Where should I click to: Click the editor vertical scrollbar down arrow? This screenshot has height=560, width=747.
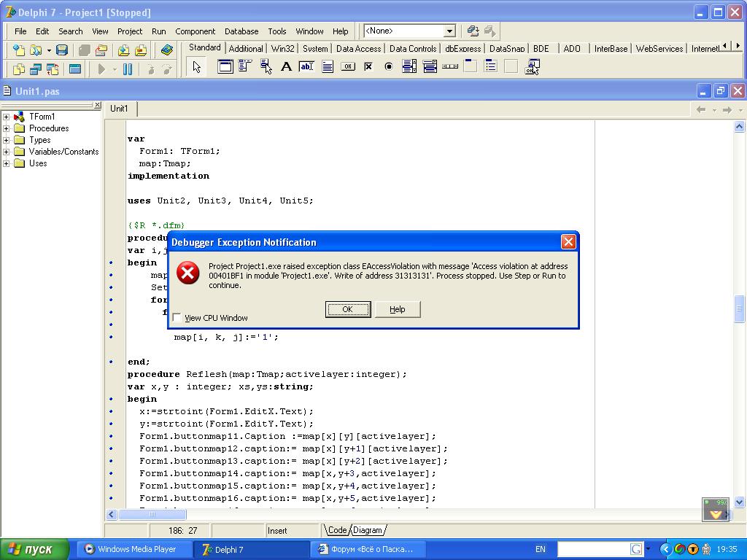(739, 502)
